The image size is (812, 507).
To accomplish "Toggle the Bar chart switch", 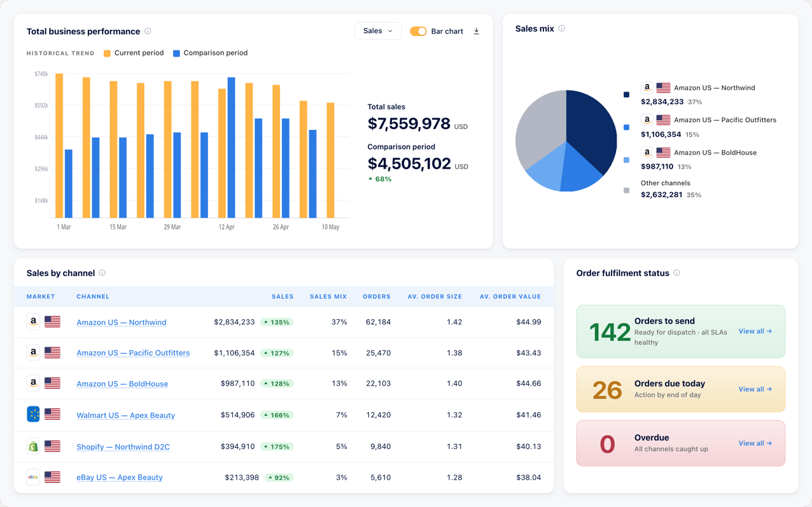I will click(418, 31).
